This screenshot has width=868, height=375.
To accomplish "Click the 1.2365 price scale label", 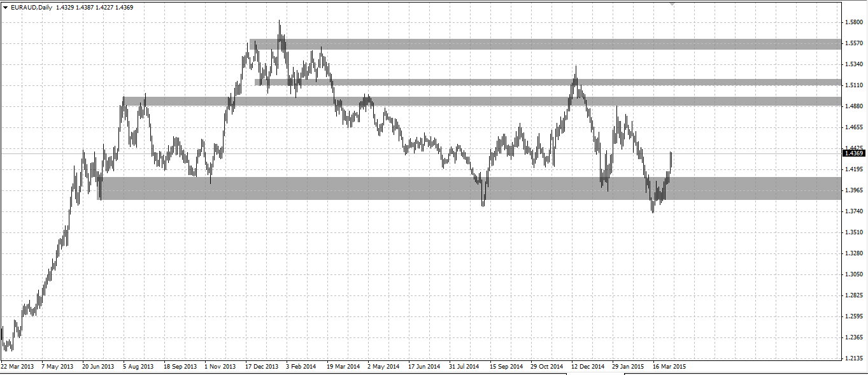I will (854, 337).
